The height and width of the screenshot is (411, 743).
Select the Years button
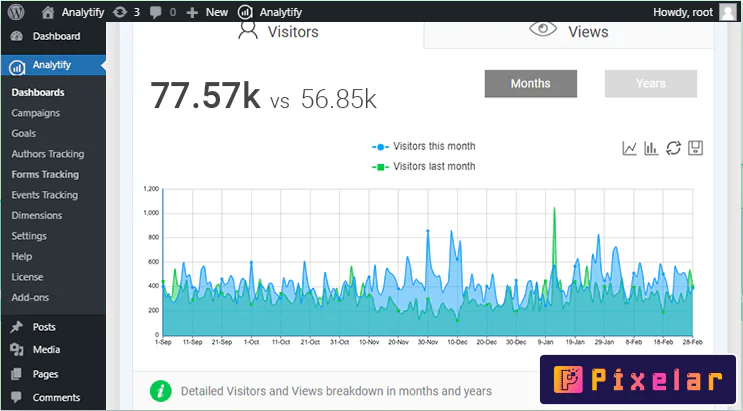tap(651, 83)
